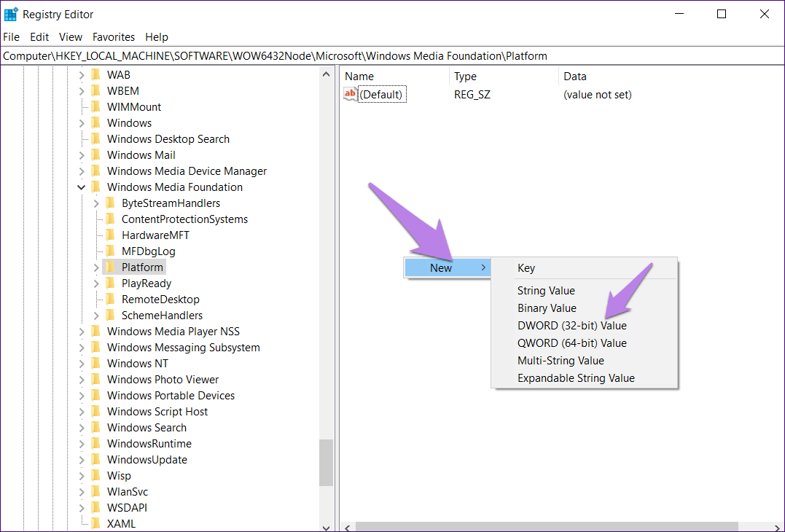Expand the WlanSvc key
The height and width of the screenshot is (532, 785).
pyautogui.click(x=82, y=492)
